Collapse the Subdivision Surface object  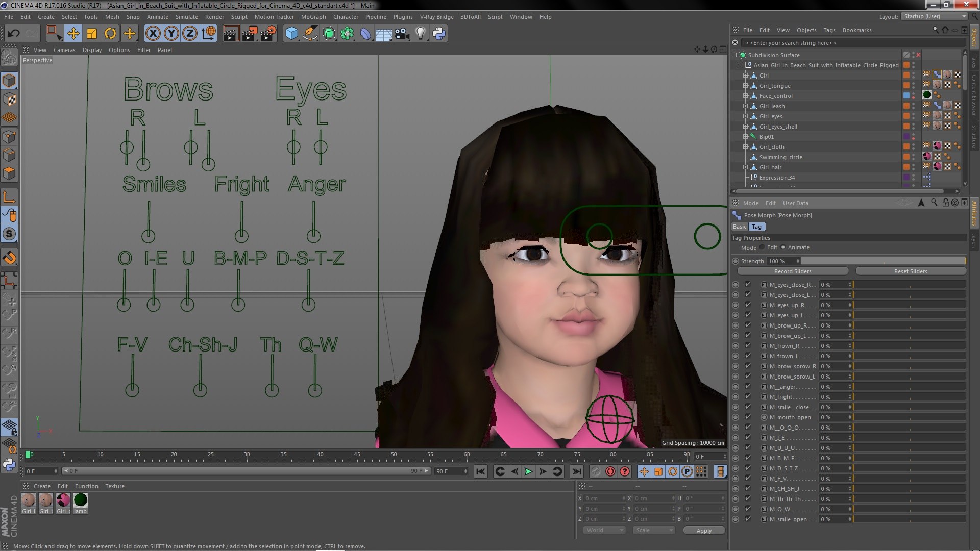pyautogui.click(x=734, y=55)
